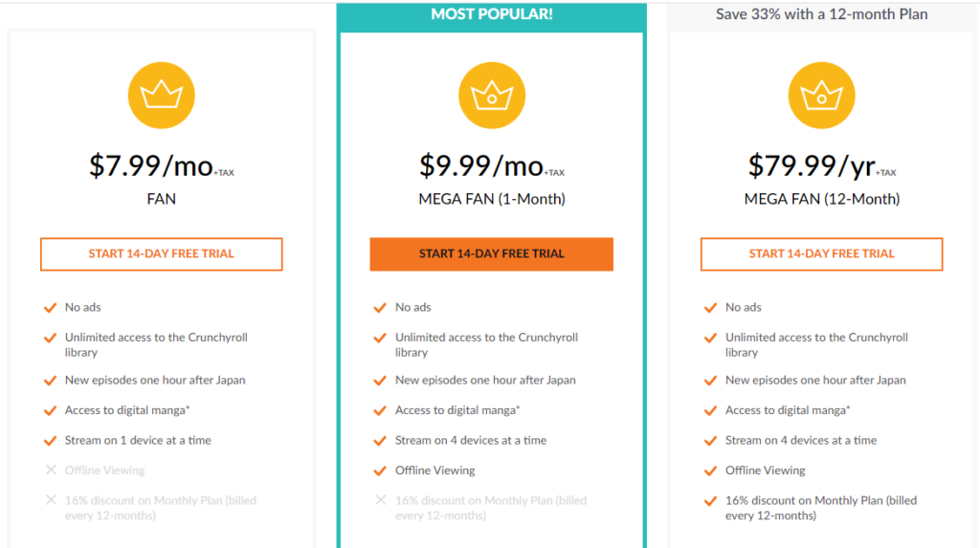Click the $79.99/yr price
This screenshot has height=548, width=980.
point(812,165)
